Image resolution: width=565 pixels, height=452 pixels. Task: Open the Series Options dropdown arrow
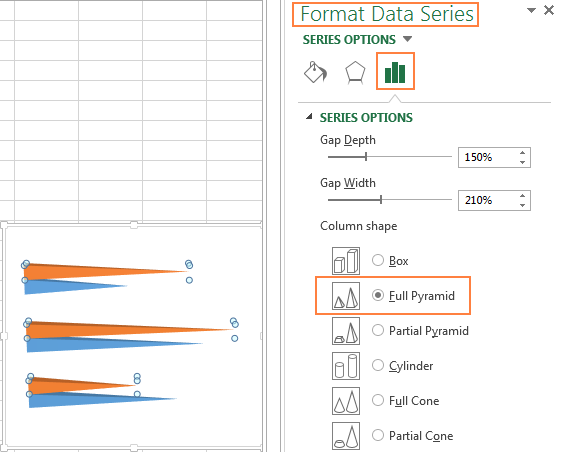pos(407,39)
